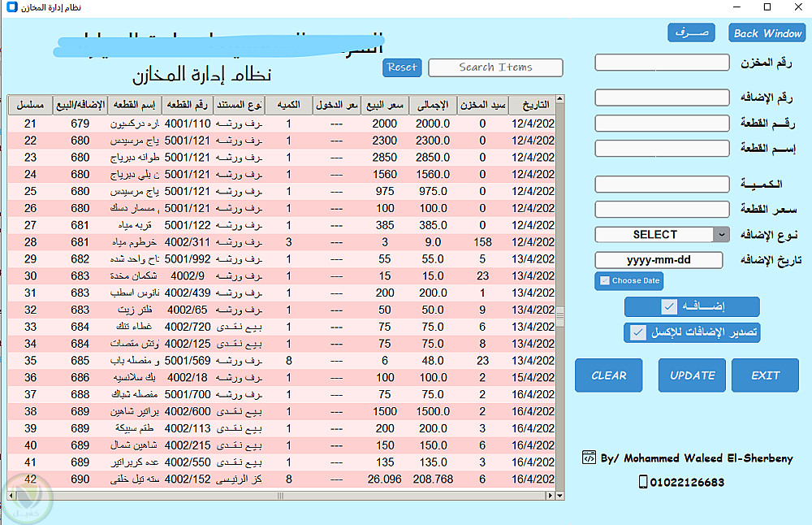Focus the رقم المخزن input field
812x525 pixels.
663,63
